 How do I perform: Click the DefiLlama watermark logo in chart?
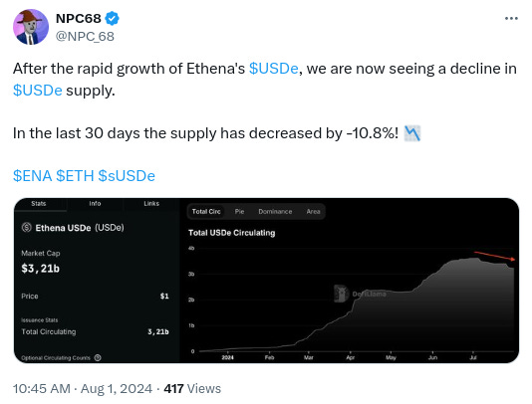pyautogui.click(x=342, y=294)
